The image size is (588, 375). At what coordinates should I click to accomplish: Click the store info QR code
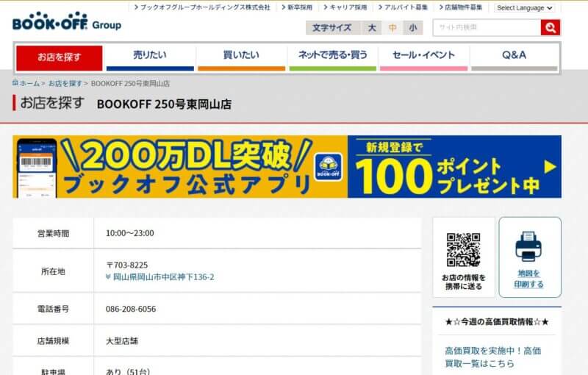point(463,250)
